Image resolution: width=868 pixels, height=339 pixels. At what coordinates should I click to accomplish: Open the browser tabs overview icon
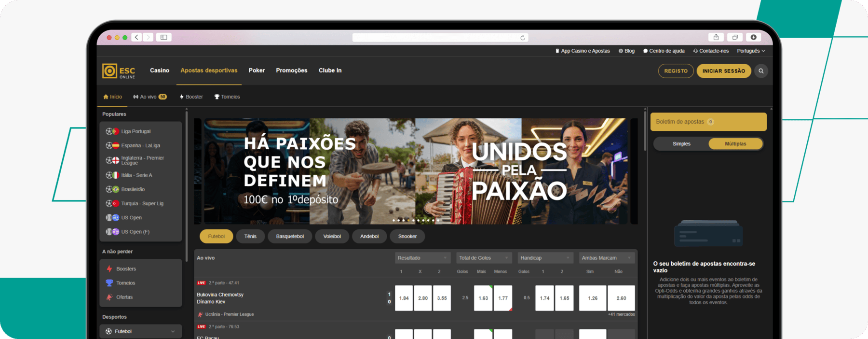(735, 37)
